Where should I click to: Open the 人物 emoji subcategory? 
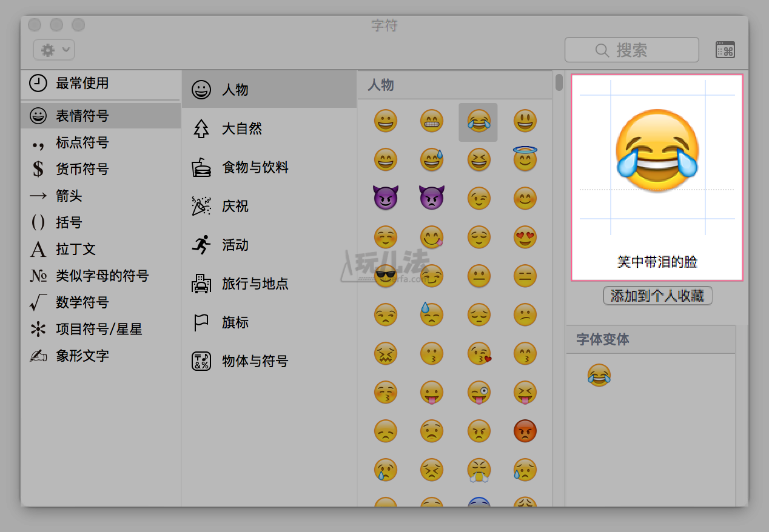click(269, 90)
